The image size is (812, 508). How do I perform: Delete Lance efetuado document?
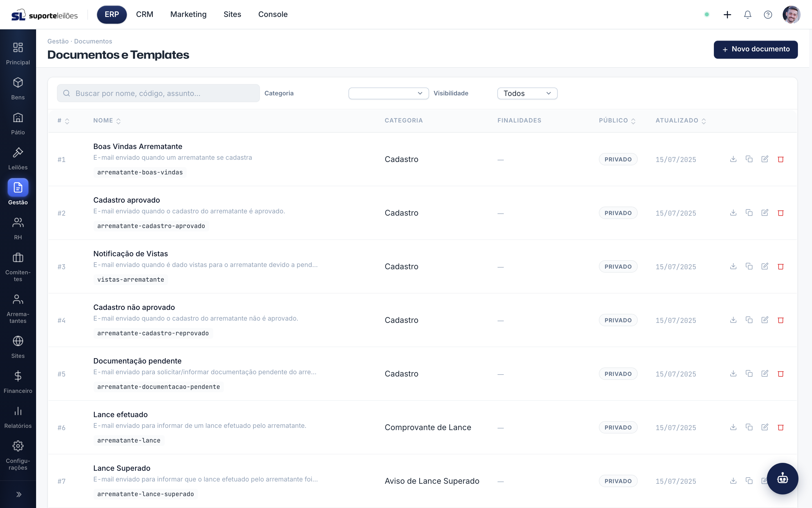click(780, 427)
